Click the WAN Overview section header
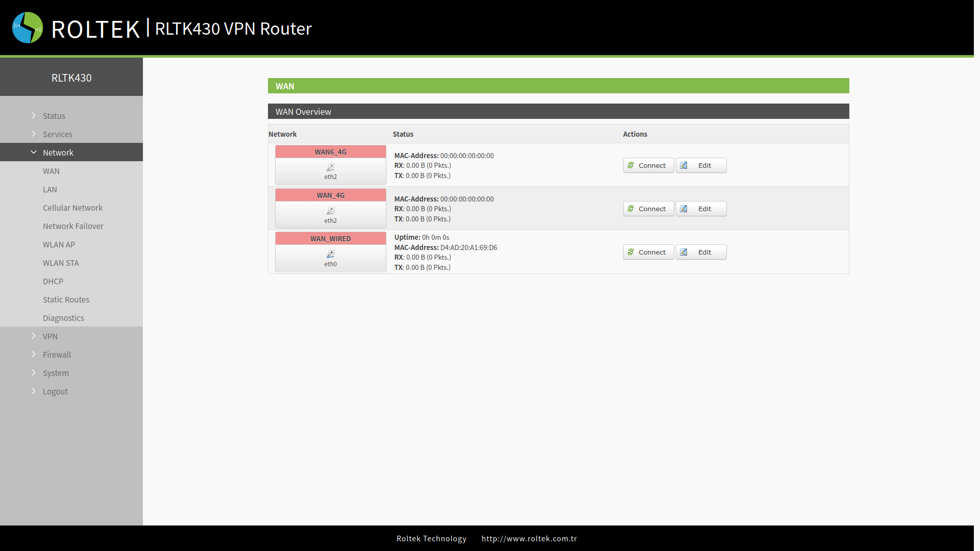 coord(558,111)
